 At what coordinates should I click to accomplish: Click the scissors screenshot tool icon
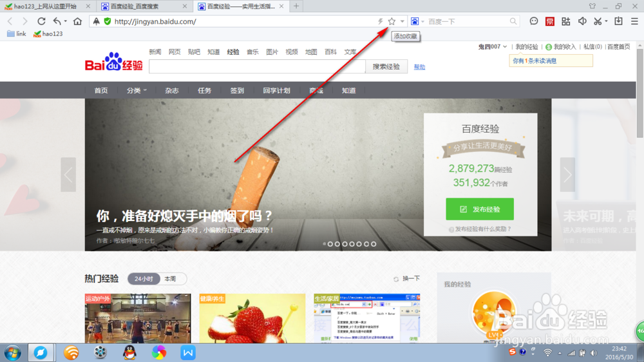point(598,21)
